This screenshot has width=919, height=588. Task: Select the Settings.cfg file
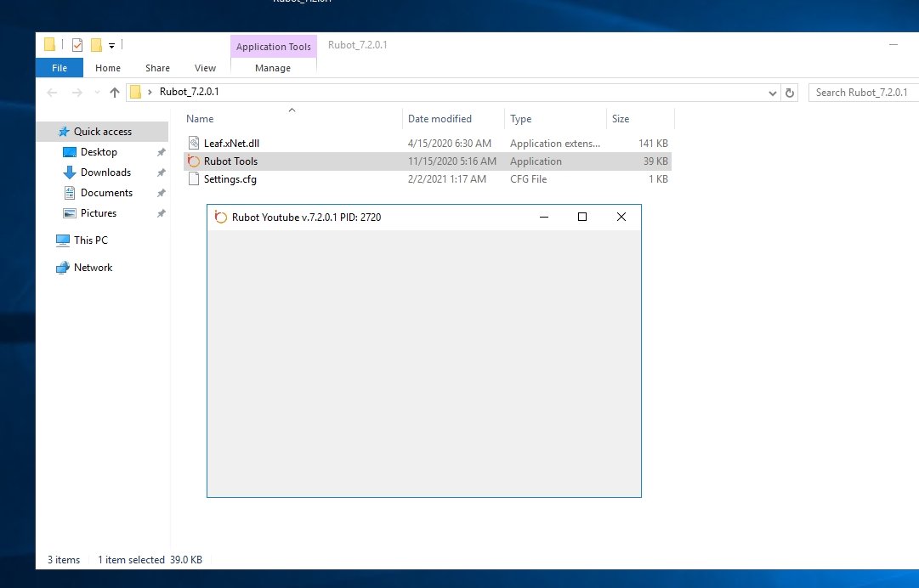pos(230,179)
